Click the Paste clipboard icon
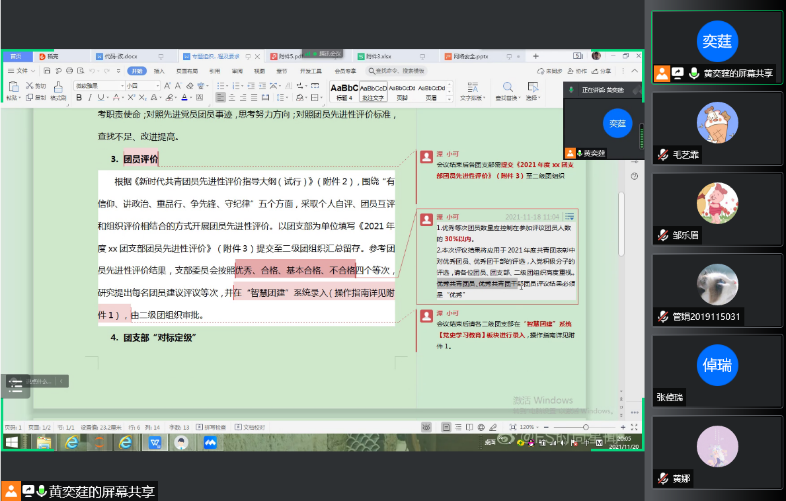 14,88
